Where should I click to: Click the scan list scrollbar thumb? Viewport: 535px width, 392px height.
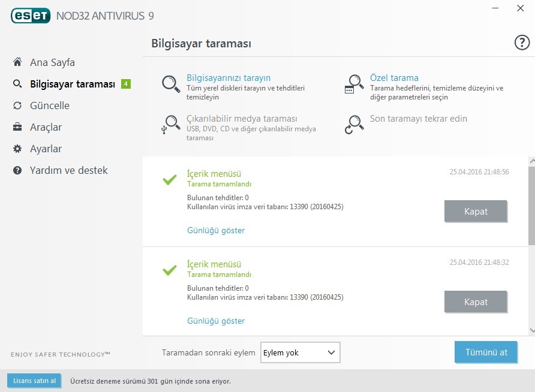[532, 205]
